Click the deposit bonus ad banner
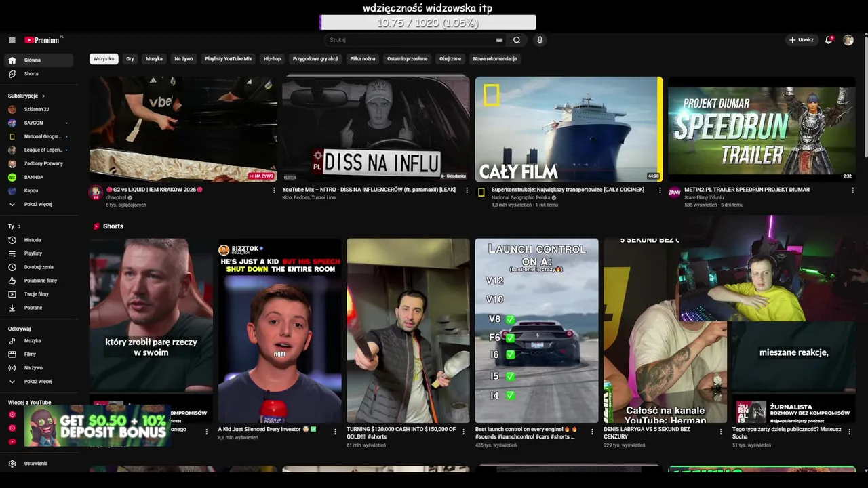The image size is (868, 488). [x=96, y=426]
